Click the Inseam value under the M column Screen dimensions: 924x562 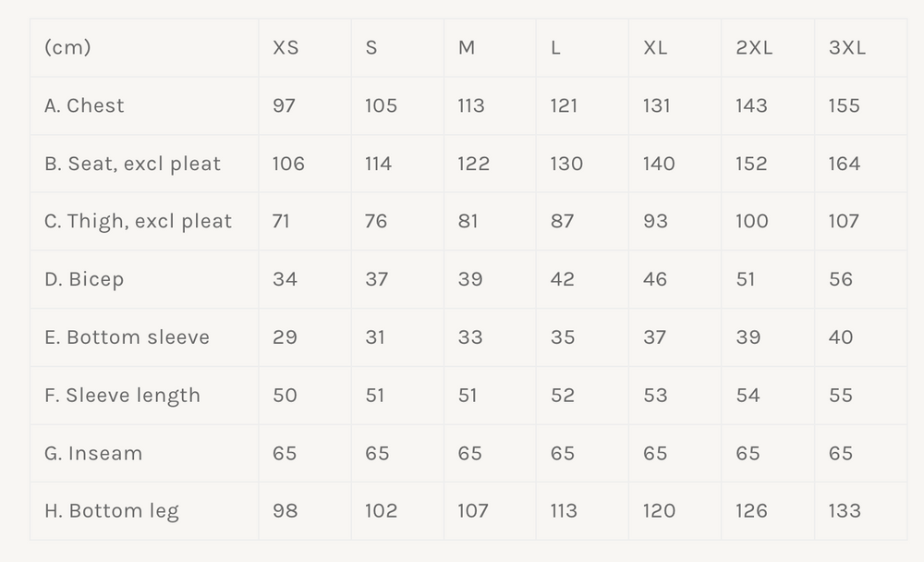click(x=469, y=453)
